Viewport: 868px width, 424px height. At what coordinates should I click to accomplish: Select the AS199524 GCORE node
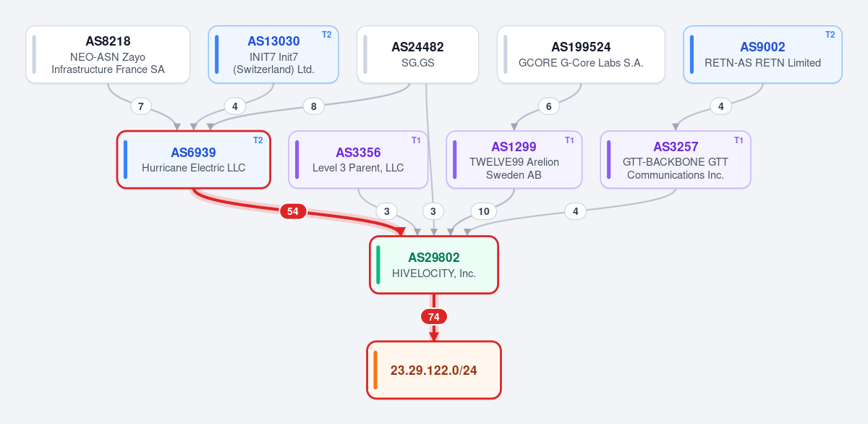tap(581, 55)
